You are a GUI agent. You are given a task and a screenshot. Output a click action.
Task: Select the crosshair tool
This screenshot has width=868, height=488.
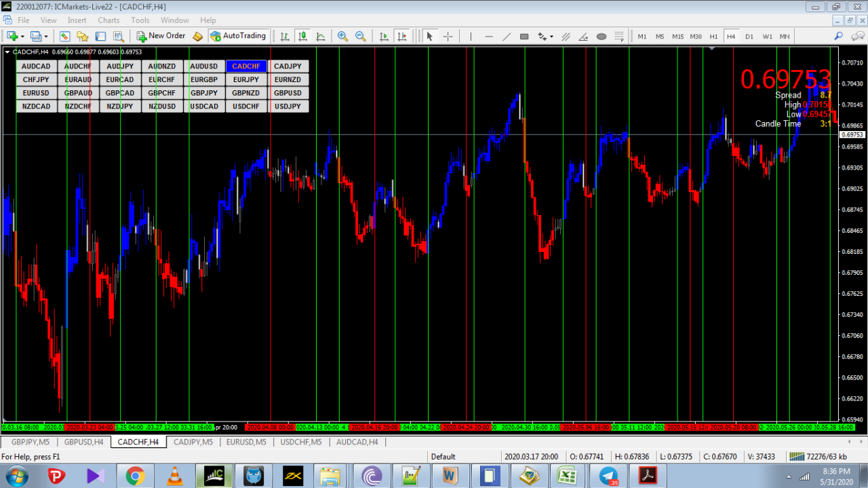(448, 36)
